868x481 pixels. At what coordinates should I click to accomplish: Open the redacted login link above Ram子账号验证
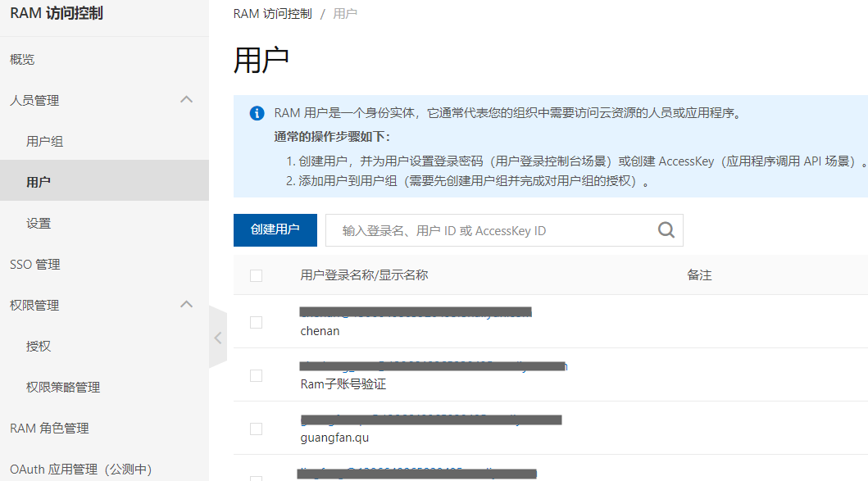434,365
